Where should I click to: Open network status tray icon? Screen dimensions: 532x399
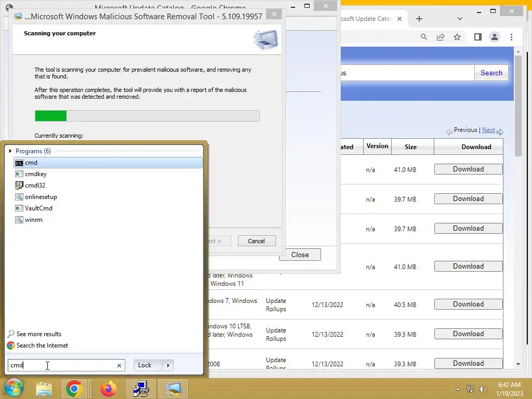click(471, 389)
